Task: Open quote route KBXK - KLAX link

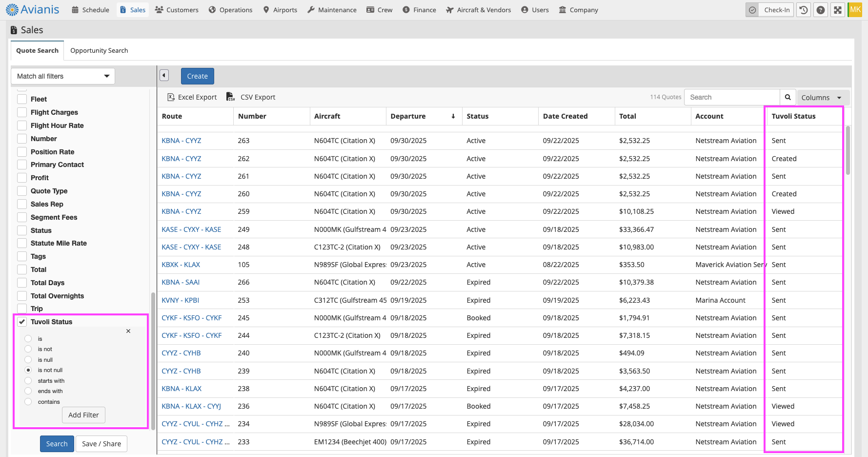Action: [181, 265]
